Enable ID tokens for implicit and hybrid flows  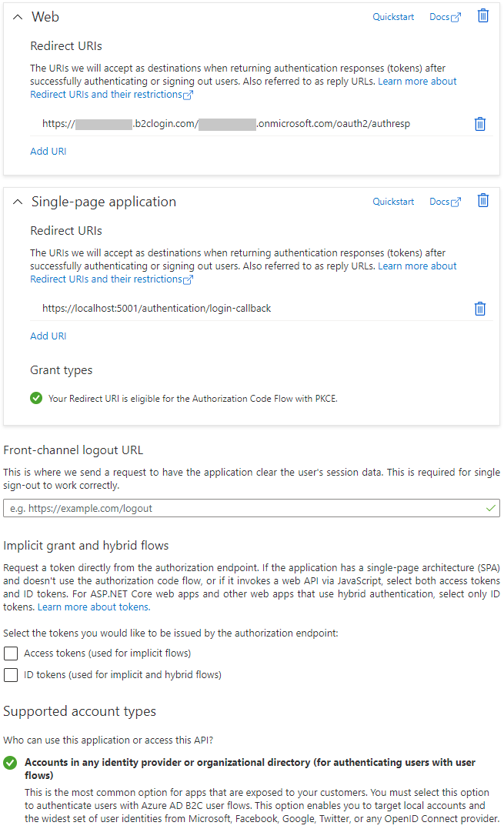11,674
